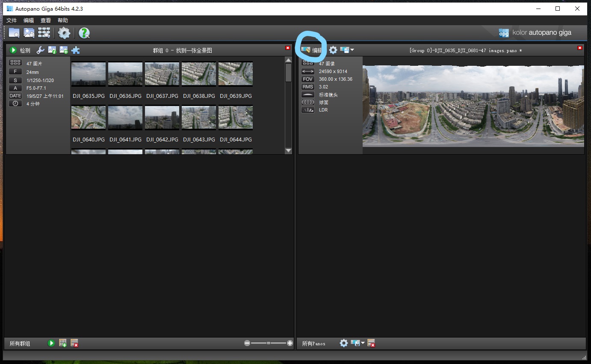The height and width of the screenshot is (364, 591).
Task: Click the blue puzzle piece plugin icon
Action: click(x=76, y=50)
